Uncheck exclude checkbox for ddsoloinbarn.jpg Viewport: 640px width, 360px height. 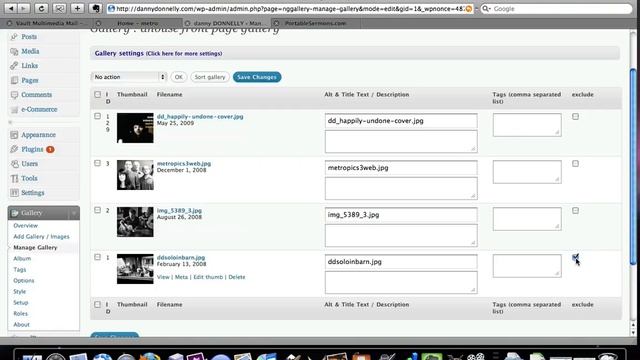(575, 257)
